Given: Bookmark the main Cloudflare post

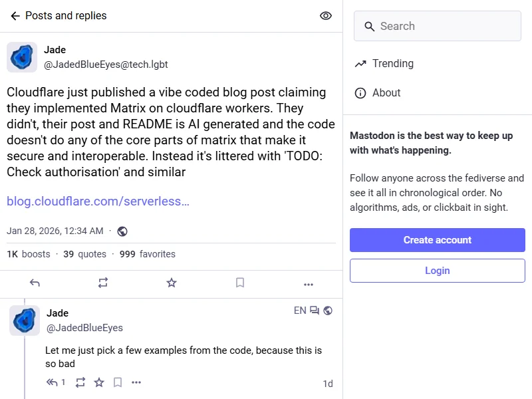Looking at the screenshot, I should click(240, 283).
